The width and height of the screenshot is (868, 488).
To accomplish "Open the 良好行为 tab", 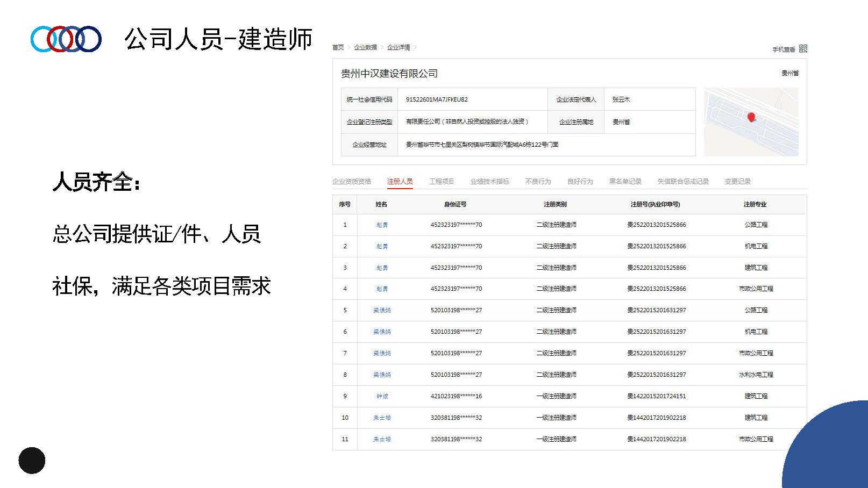I will 580,182.
